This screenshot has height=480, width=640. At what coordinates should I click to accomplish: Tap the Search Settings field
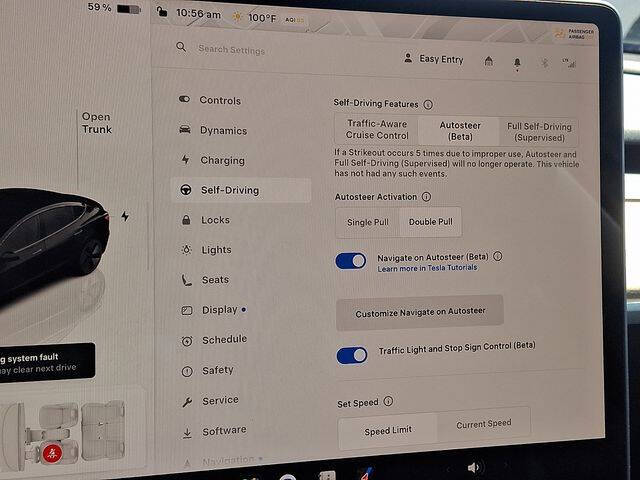231,50
